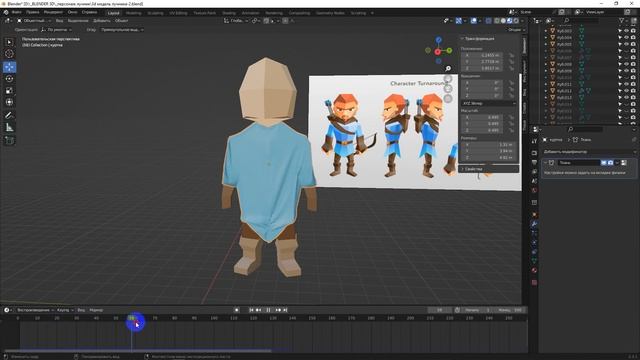Select the Select Box tool
Image resolution: width=640 pixels, height=360 pixels.
coord(9,42)
